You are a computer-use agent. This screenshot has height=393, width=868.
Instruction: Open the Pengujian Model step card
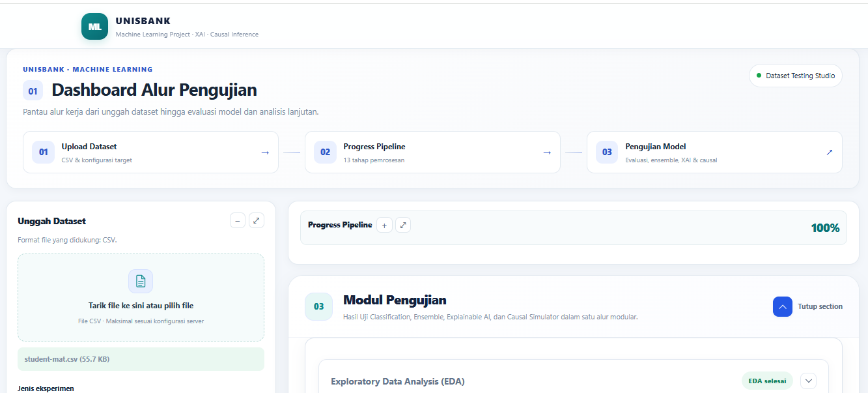point(714,153)
